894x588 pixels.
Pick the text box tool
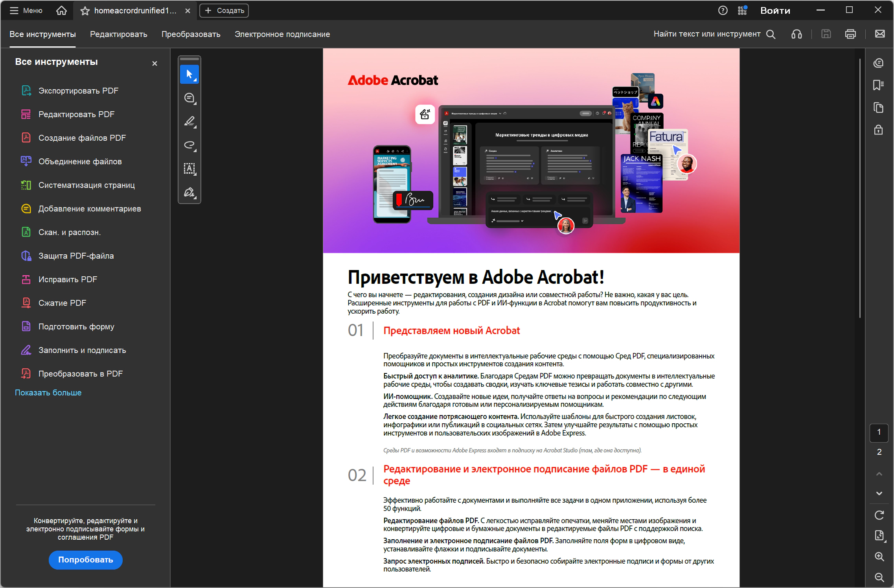pyautogui.click(x=189, y=169)
